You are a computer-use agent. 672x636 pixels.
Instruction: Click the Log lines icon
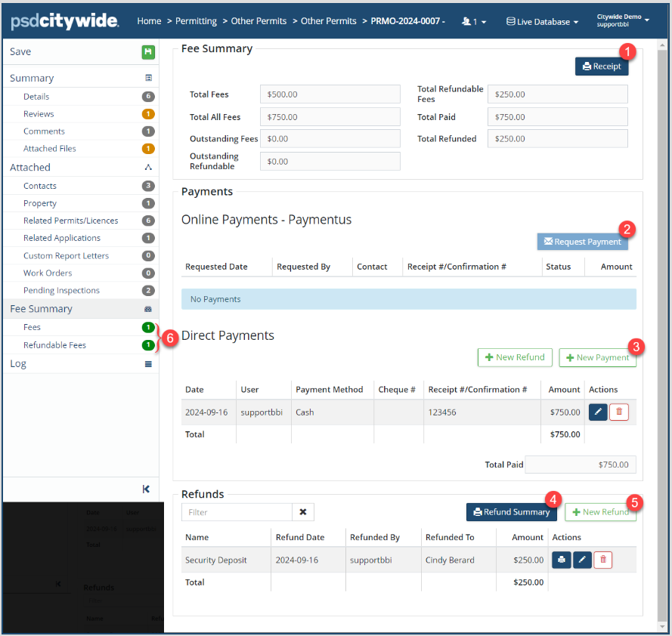[x=148, y=364]
